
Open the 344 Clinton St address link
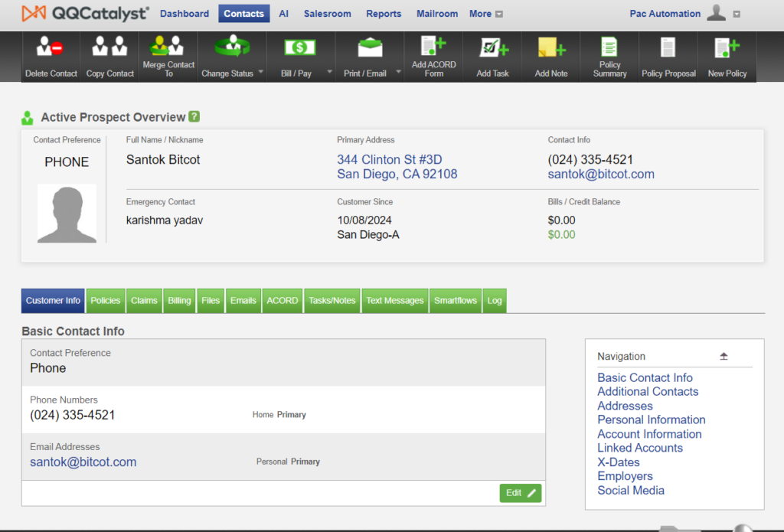pos(389,160)
